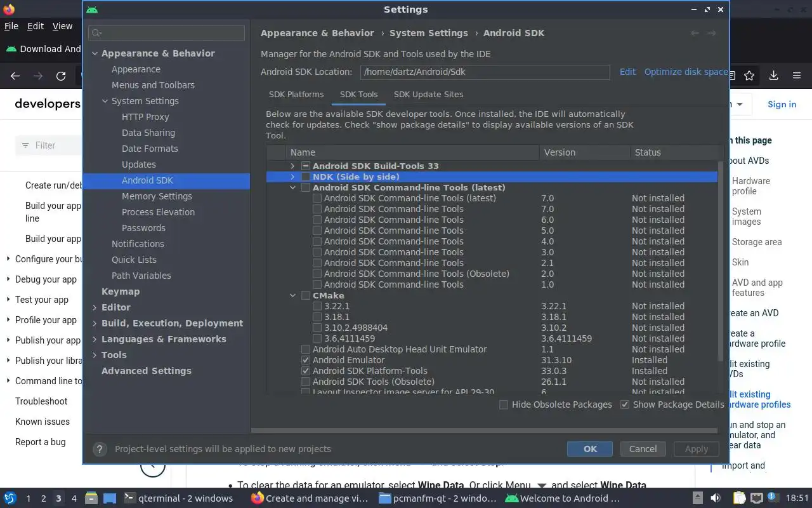
Task: Open pcmanfm-qt window from taskbar
Action: pos(437,498)
